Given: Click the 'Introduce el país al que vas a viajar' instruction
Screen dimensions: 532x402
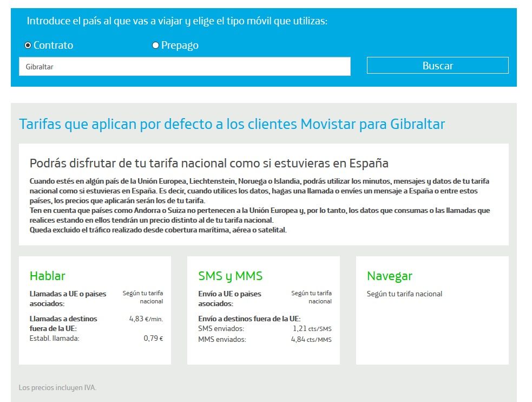Looking at the screenshot, I should pyautogui.click(x=177, y=22).
